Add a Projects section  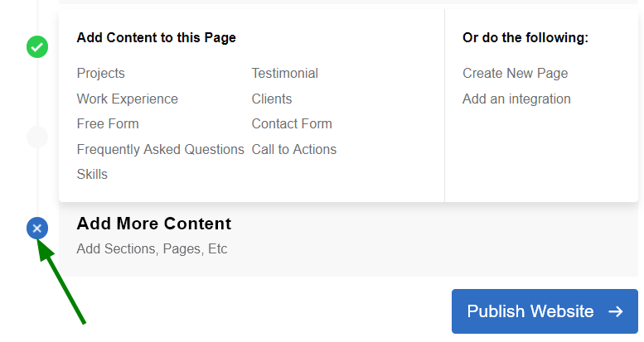[100, 74]
